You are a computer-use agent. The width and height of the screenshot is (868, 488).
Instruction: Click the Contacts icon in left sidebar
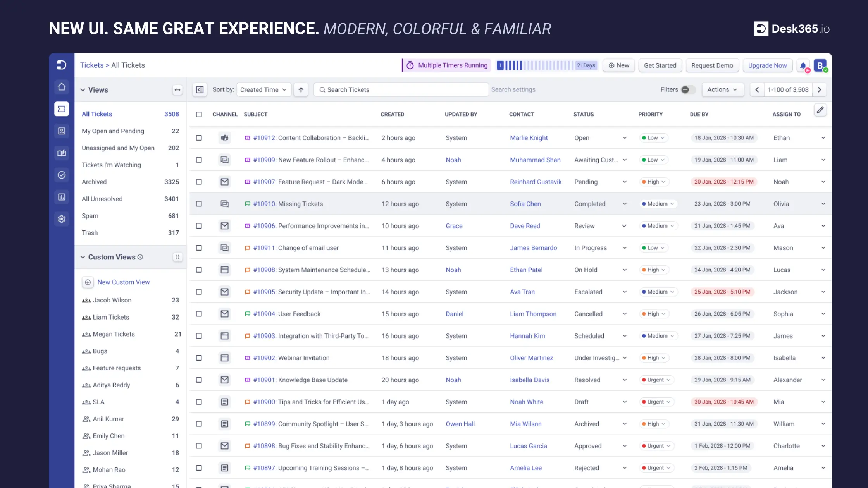coord(62,131)
